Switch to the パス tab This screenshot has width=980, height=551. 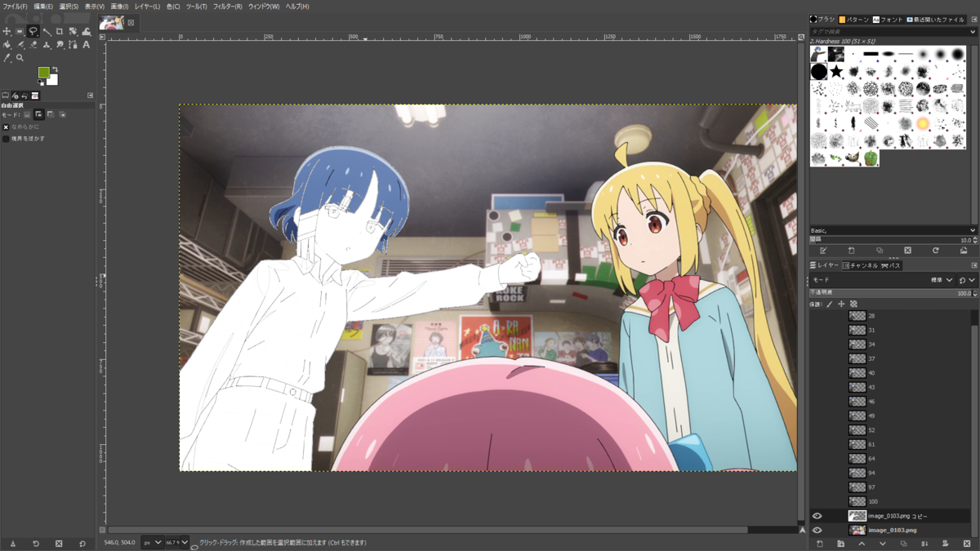[x=891, y=265]
